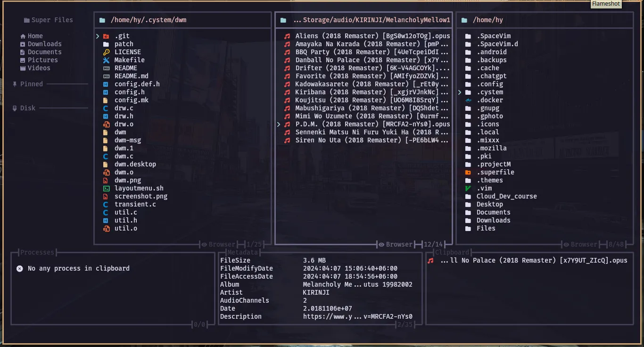644x347 pixels.
Task: Toggle Browser eye in MelancholyMellow panel
Action: click(381, 245)
